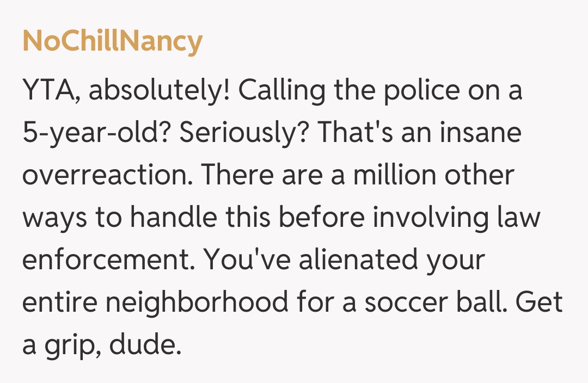Click the word "enforcement."
This screenshot has height=383, width=588.
[x=108, y=260]
